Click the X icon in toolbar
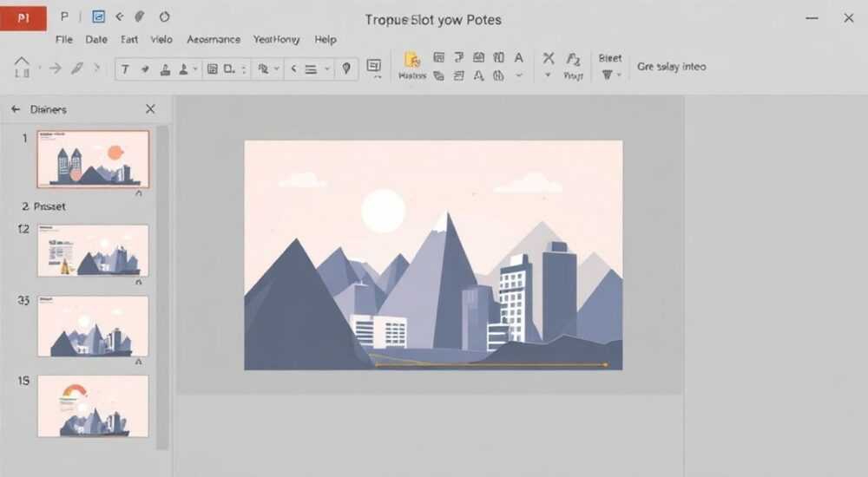Viewport: 868px width, 477px height. [x=549, y=57]
